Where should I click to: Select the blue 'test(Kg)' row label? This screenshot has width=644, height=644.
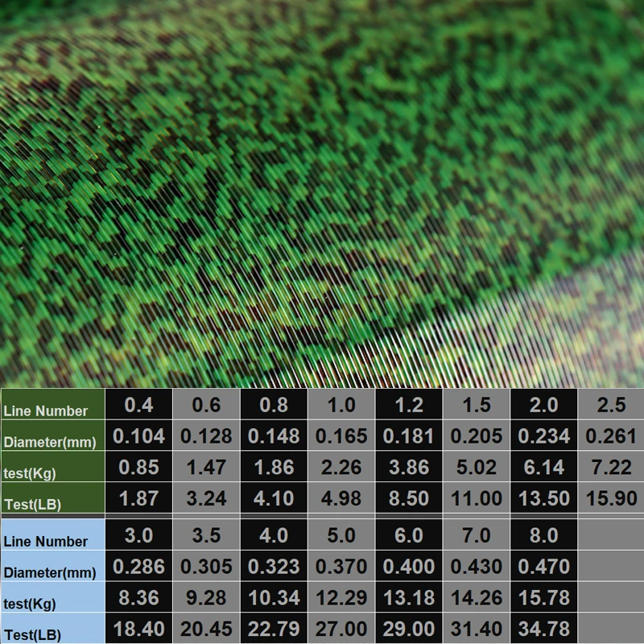(53, 597)
